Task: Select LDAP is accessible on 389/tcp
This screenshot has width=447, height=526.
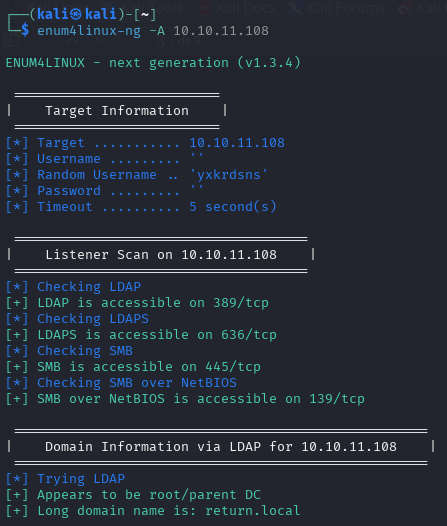Action: pos(137,303)
